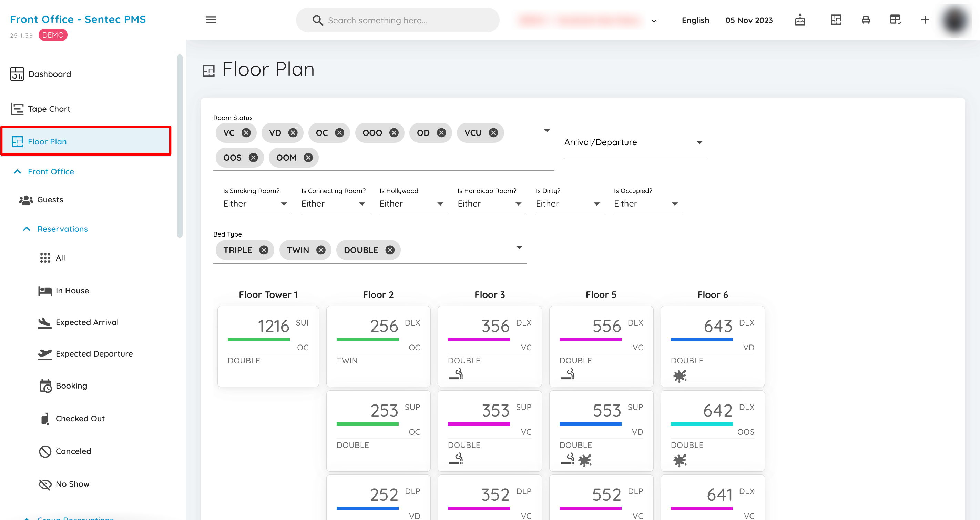The width and height of the screenshot is (980, 520).
Task: Open the Is Smoking Room dropdown
Action: [257, 204]
